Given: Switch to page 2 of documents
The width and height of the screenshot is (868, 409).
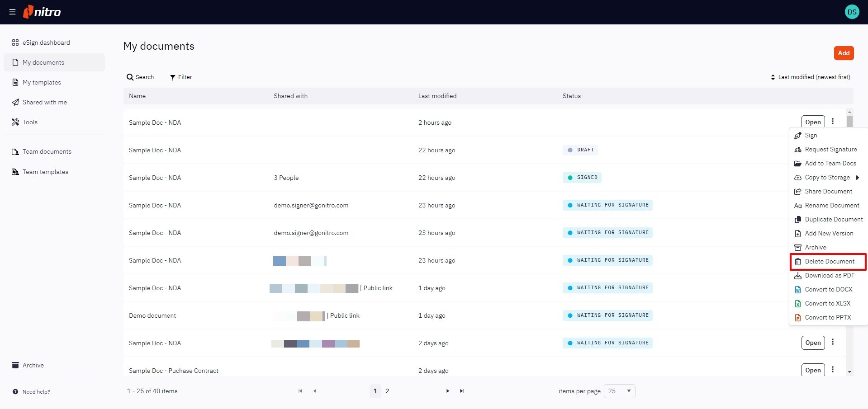Looking at the screenshot, I should coord(387,391).
